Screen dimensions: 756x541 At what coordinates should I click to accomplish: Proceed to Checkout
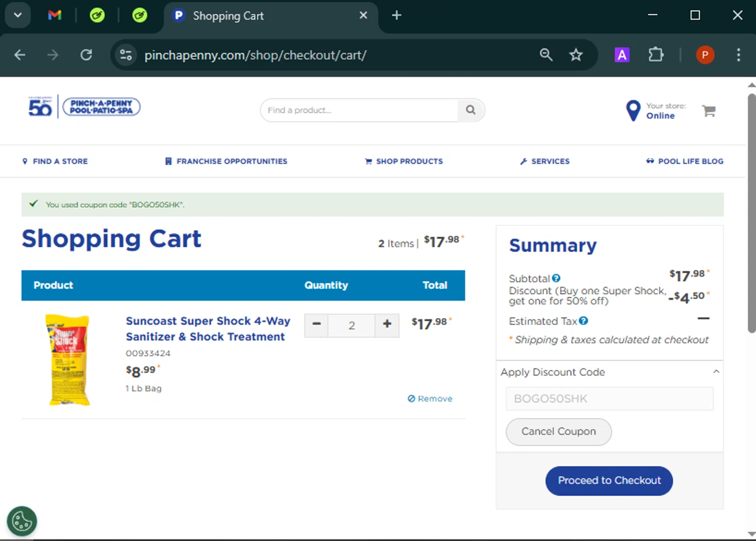[x=609, y=480]
